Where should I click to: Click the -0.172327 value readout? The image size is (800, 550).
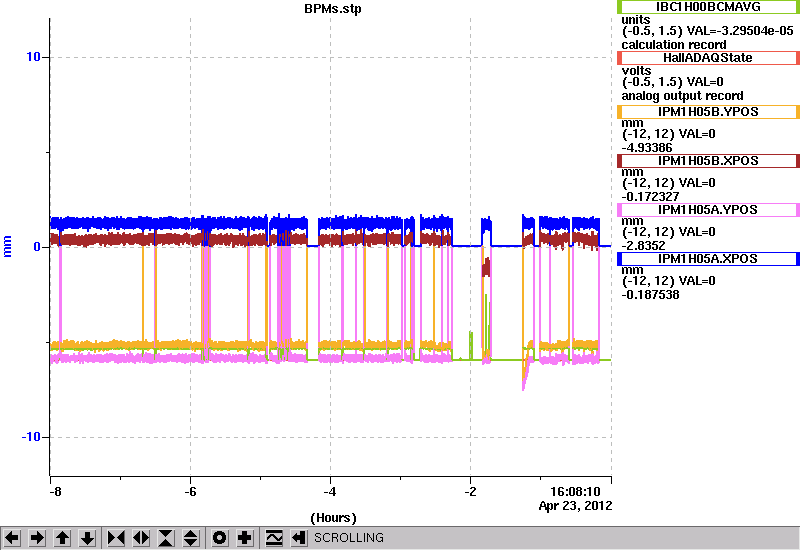point(650,197)
